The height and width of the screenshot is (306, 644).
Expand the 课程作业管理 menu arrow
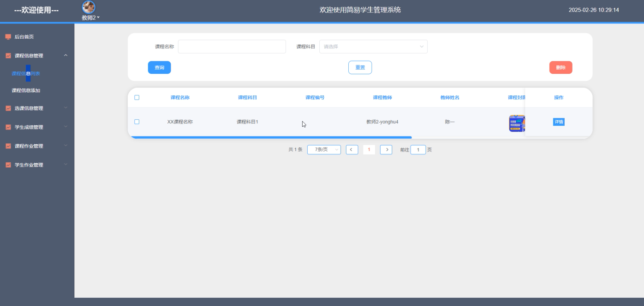pyautogui.click(x=66, y=146)
